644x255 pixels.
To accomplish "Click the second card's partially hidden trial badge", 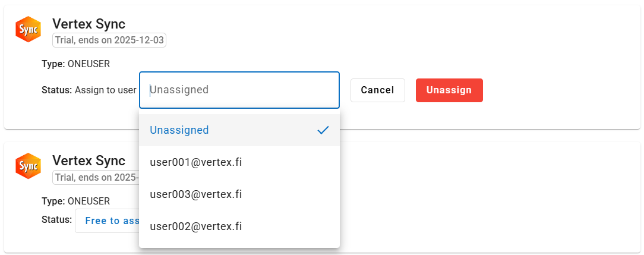I will (96, 177).
